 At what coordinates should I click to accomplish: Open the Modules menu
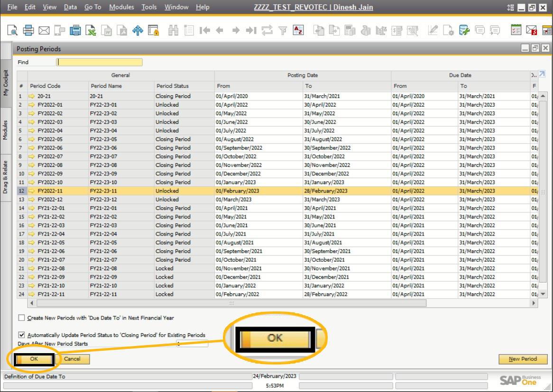[121, 7]
